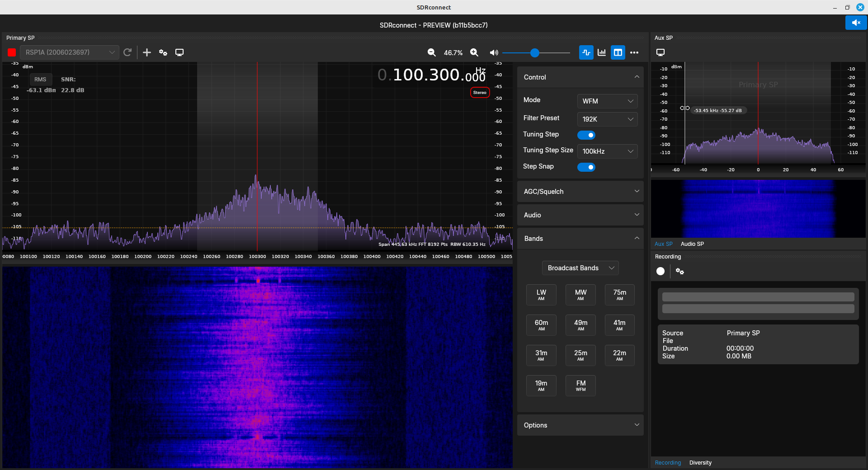868x470 pixels.
Task: Switch to the Audio SP tab
Action: point(692,244)
